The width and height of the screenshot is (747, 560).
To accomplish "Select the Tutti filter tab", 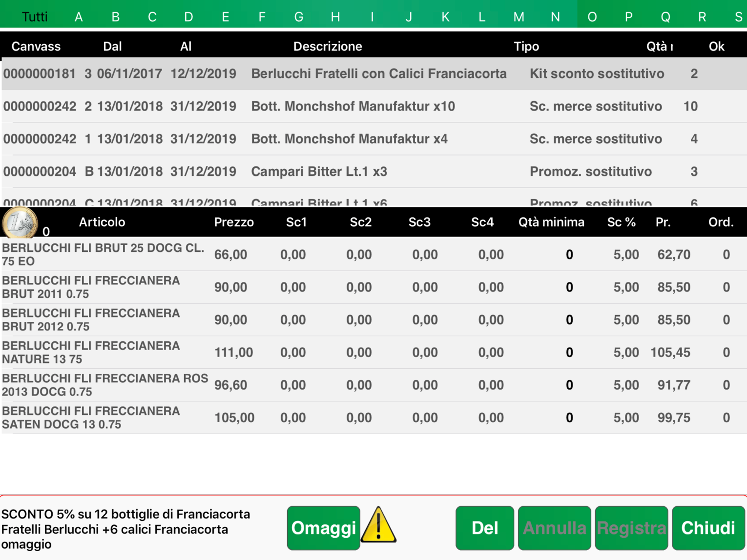I will [34, 17].
